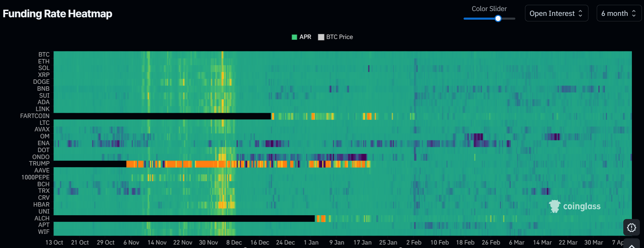Open the Open Interest sort dropdown
Image resolution: width=644 pixels, height=248 pixels.
[x=556, y=13]
